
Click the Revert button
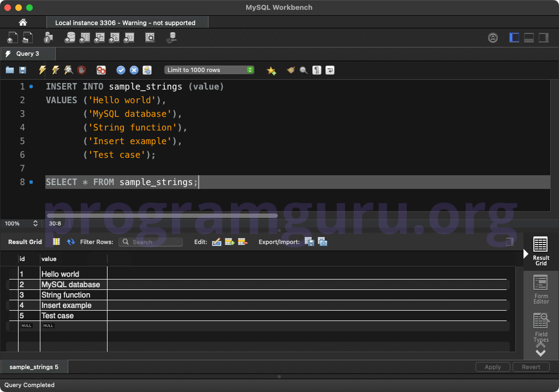coord(531,367)
